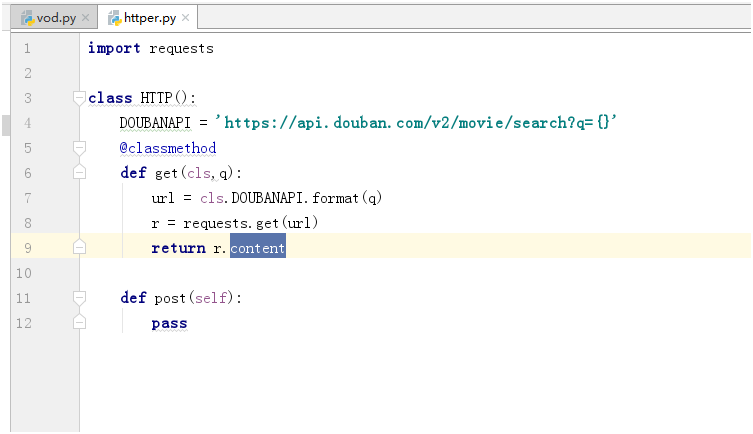Switch to the vod.py tab
Screen dimensions: 753x434
point(54,18)
